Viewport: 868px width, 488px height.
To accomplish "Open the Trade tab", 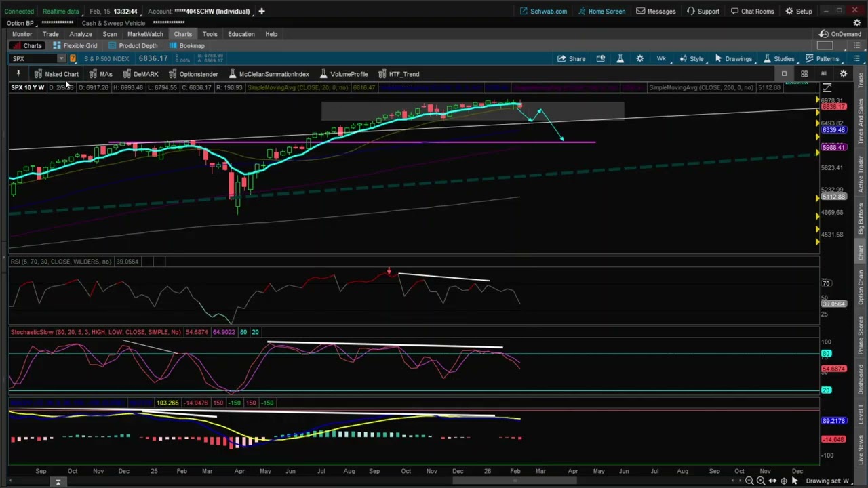I will 50,34.
